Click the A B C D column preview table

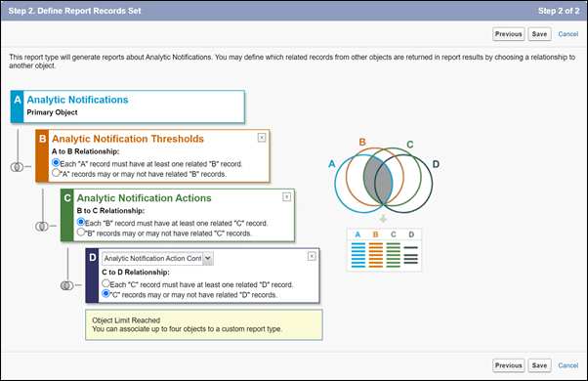pyautogui.click(x=384, y=250)
